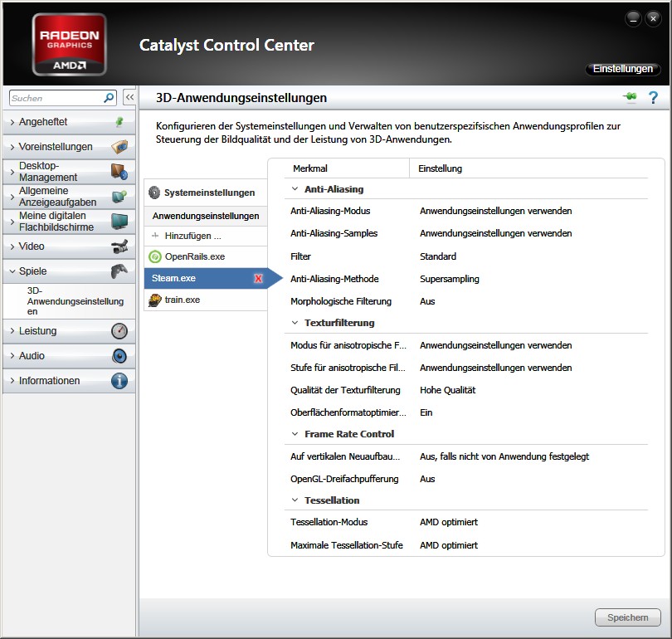Click the Systemeinstellungen gear icon

point(154,193)
